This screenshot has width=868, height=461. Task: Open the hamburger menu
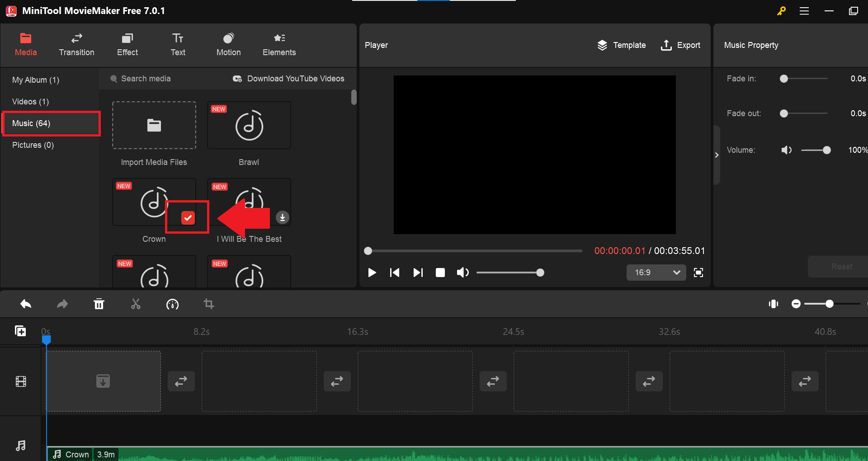tap(804, 11)
